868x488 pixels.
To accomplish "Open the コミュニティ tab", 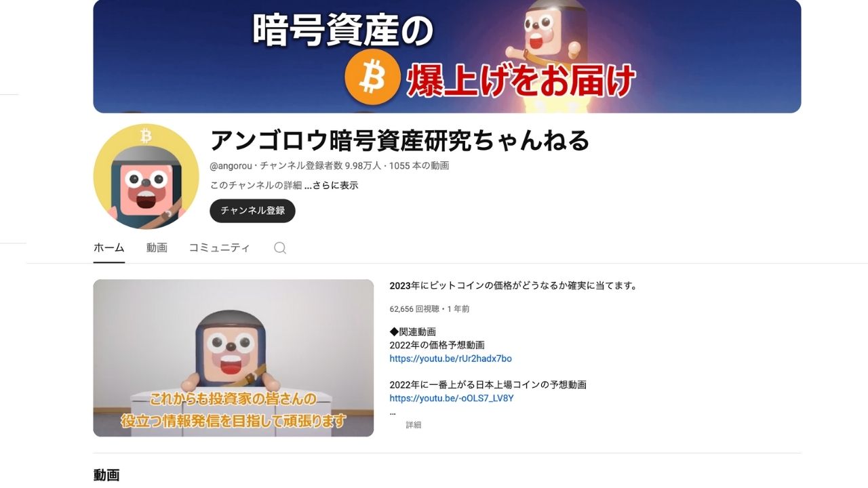I will coord(219,248).
